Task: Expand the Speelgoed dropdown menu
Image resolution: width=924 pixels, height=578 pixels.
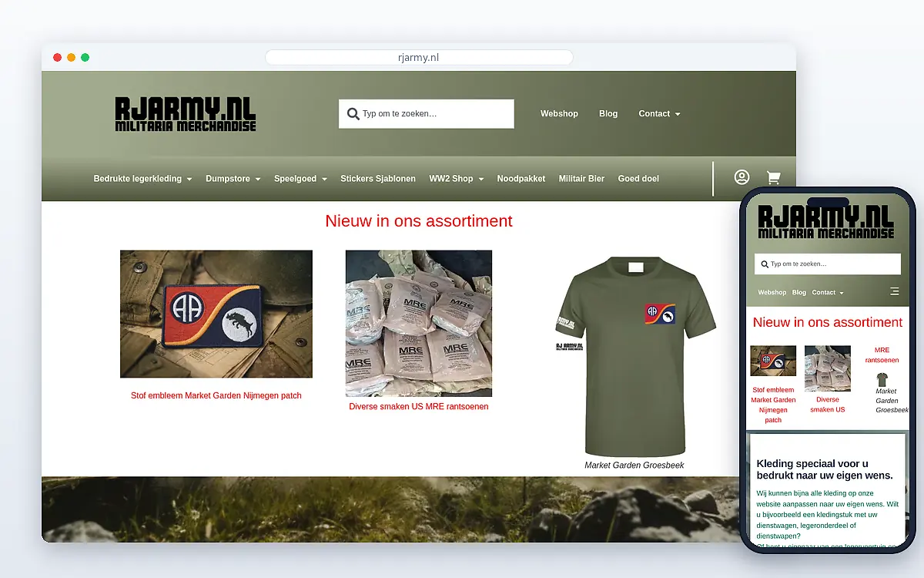Action: [300, 179]
